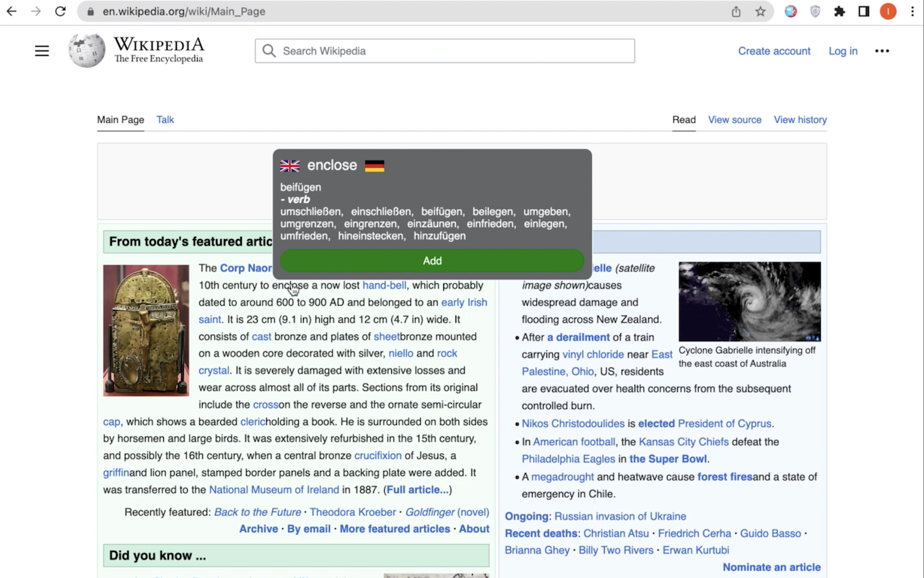The image size is (924, 578).
Task: Switch to the Talk tab
Action: coord(165,120)
